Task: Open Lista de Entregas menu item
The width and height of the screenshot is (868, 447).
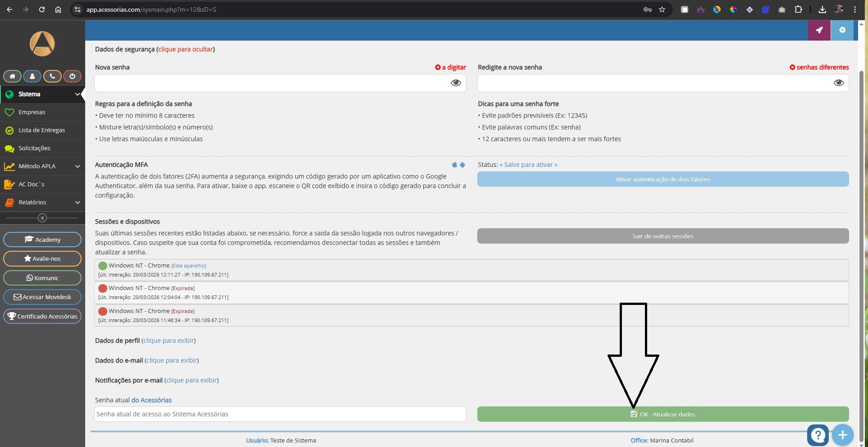Action: click(41, 130)
